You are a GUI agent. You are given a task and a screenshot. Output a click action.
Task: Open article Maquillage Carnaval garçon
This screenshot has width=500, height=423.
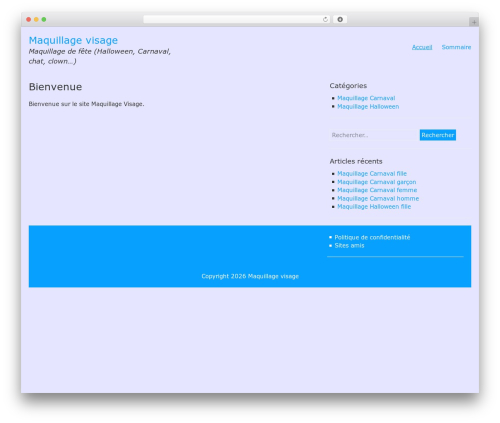point(377,182)
